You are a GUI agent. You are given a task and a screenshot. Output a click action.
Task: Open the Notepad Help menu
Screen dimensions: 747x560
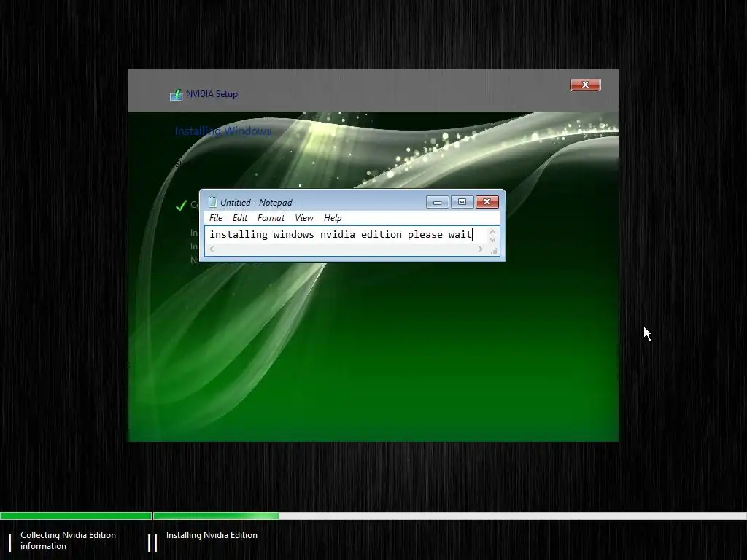point(333,217)
